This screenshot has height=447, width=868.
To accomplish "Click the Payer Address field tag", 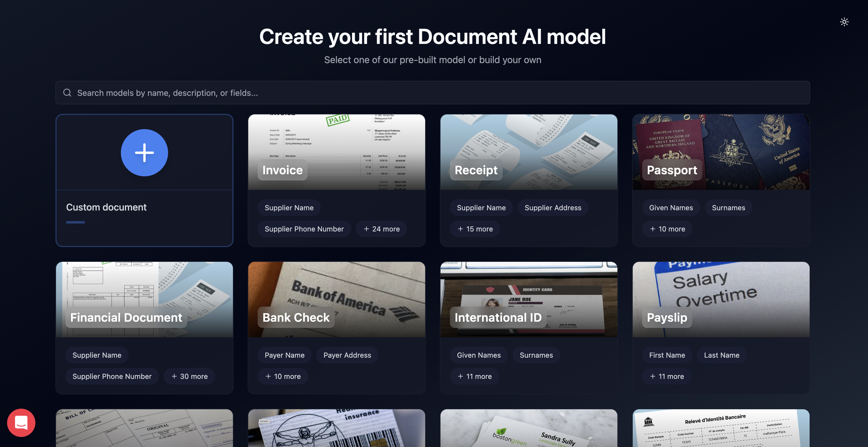I will 347,355.
